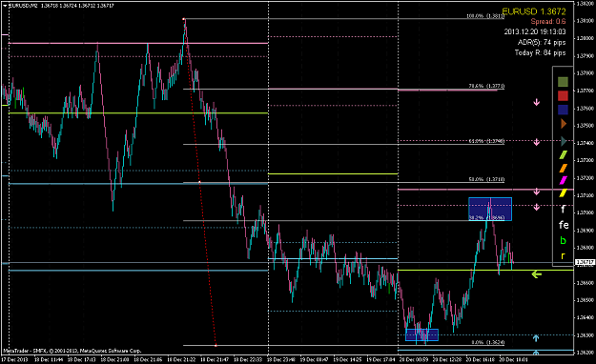Click the yellow 'r' button
The height and width of the screenshot is (364, 596).
[563, 255]
